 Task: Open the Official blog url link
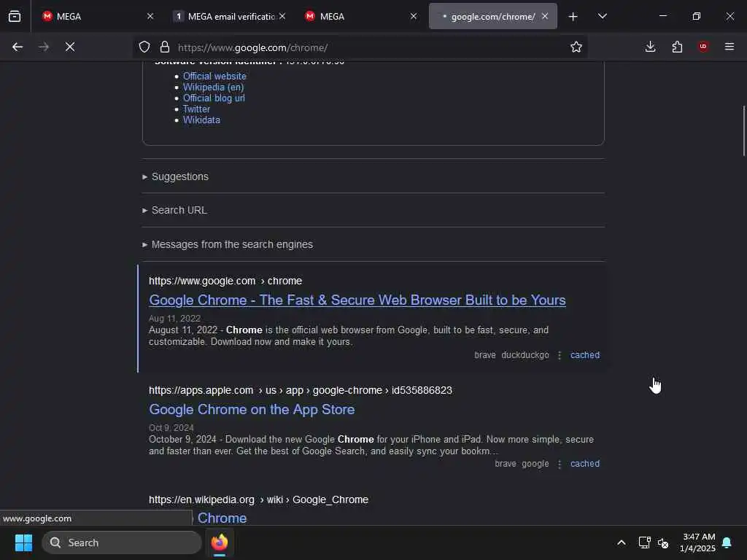tap(214, 98)
